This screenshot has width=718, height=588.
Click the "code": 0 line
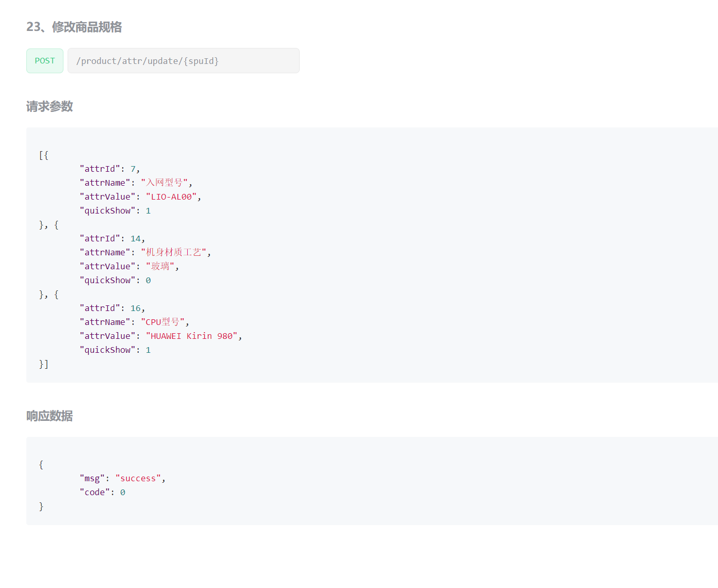point(103,493)
